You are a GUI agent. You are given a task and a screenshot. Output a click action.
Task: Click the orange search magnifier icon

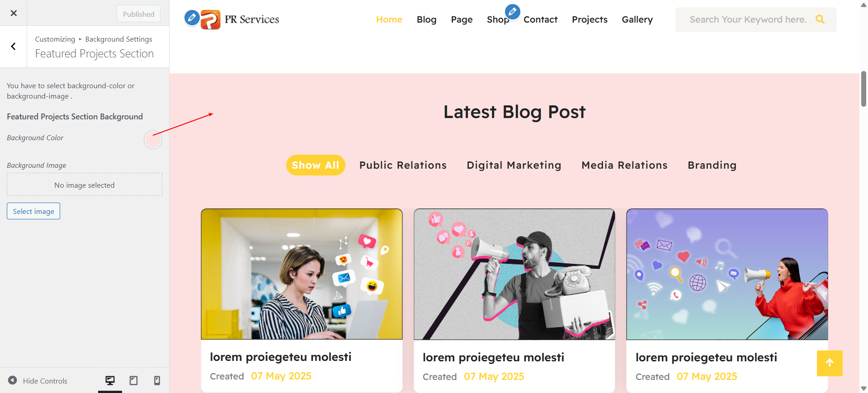tap(820, 19)
